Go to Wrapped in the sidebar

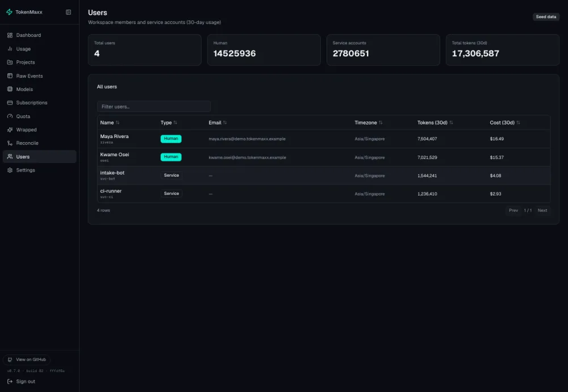(40, 130)
